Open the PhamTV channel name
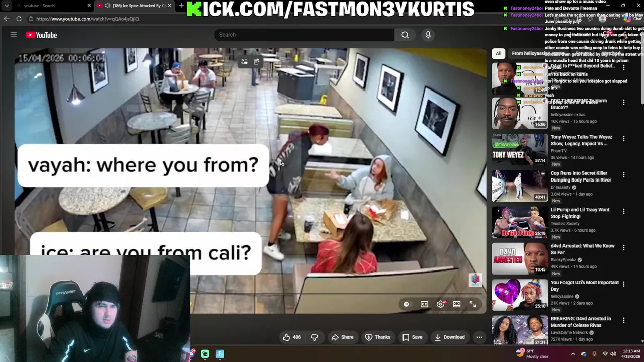Screen dimensions: 644x362 558,151
